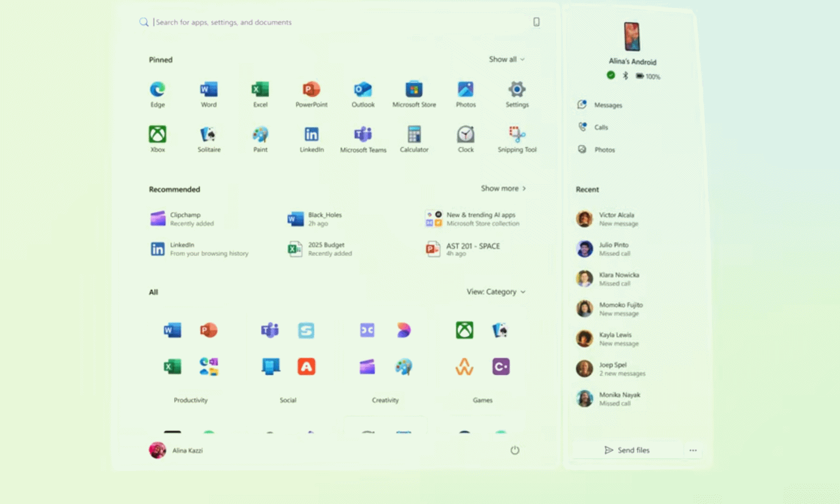
Task: Open Joep Spel's 2 new messages
Action: (x=612, y=369)
